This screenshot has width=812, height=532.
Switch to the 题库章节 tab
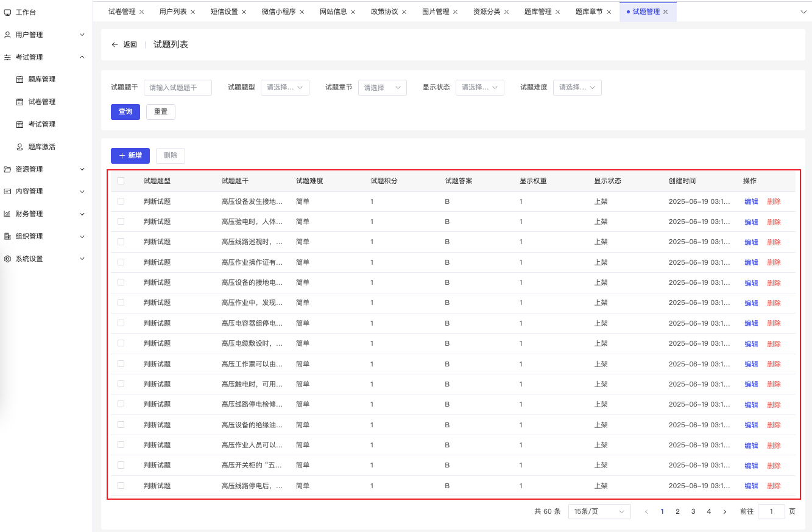pyautogui.click(x=588, y=11)
